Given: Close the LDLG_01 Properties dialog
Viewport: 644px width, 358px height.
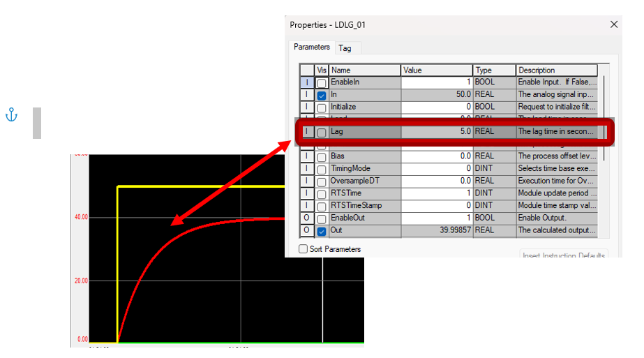Looking at the screenshot, I should point(613,24).
